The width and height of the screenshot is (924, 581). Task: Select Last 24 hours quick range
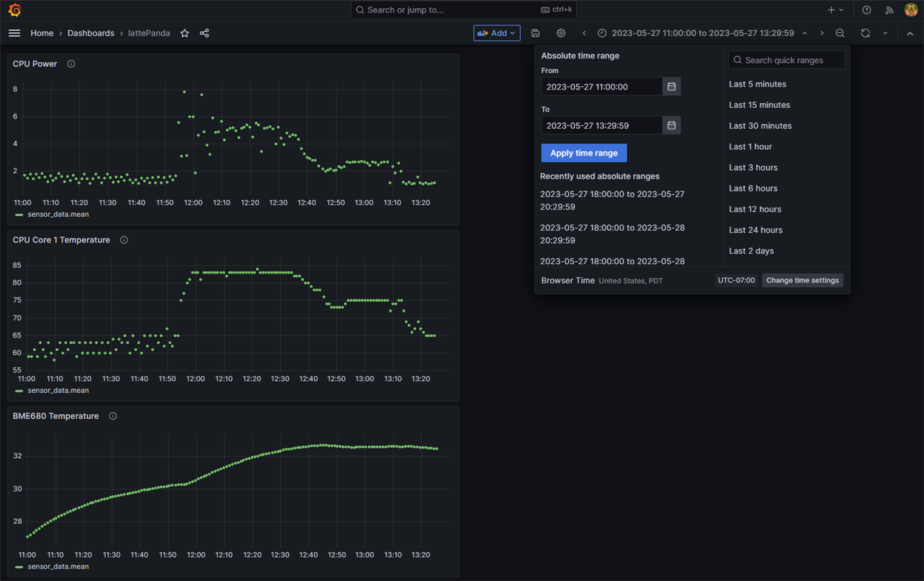point(755,230)
